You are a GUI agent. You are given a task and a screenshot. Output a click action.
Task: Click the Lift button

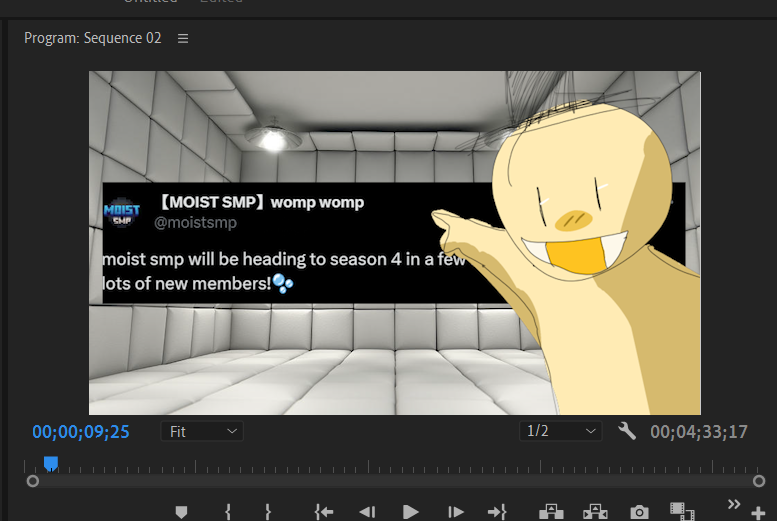click(x=551, y=512)
